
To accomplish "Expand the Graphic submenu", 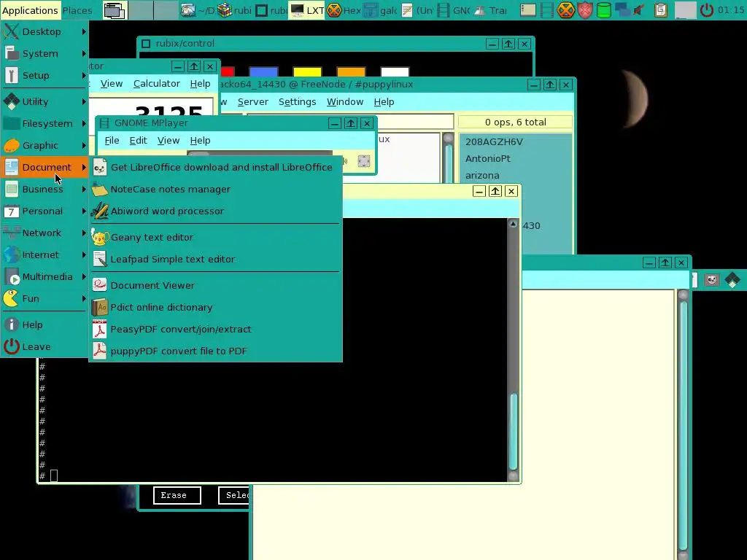I will click(x=44, y=145).
